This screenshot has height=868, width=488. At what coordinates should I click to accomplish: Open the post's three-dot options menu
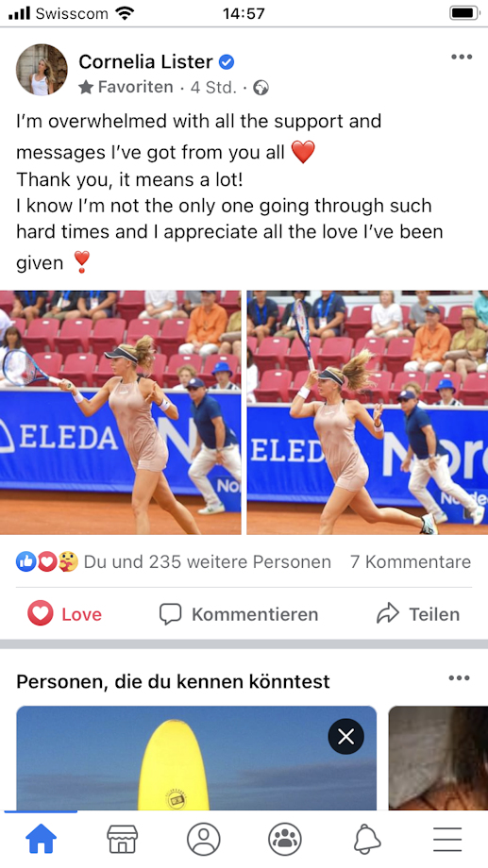click(462, 57)
